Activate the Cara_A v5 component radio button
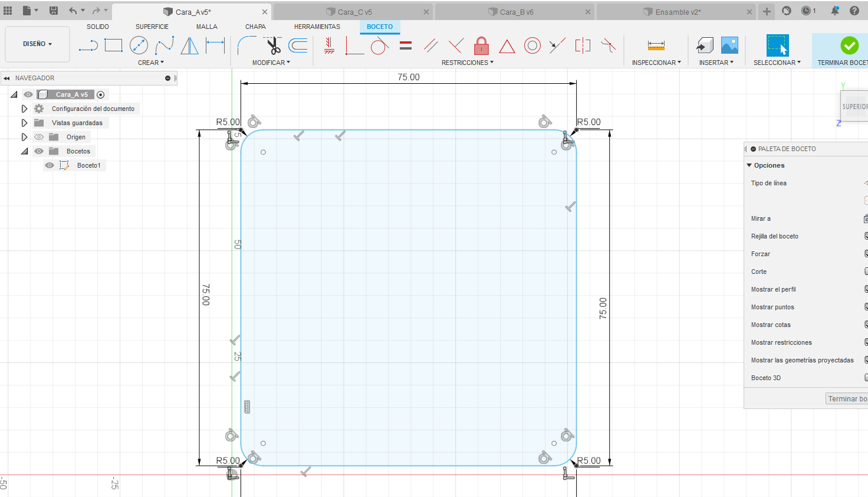 point(101,94)
